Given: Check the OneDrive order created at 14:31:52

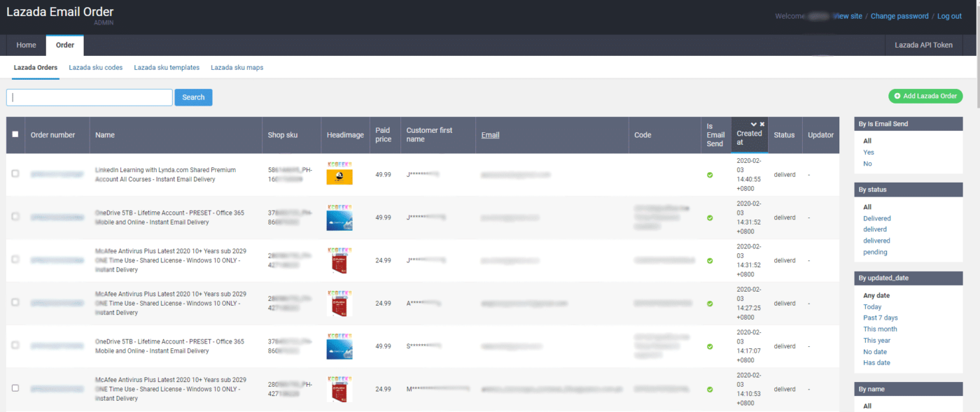Looking at the screenshot, I should (x=15, y=216).
